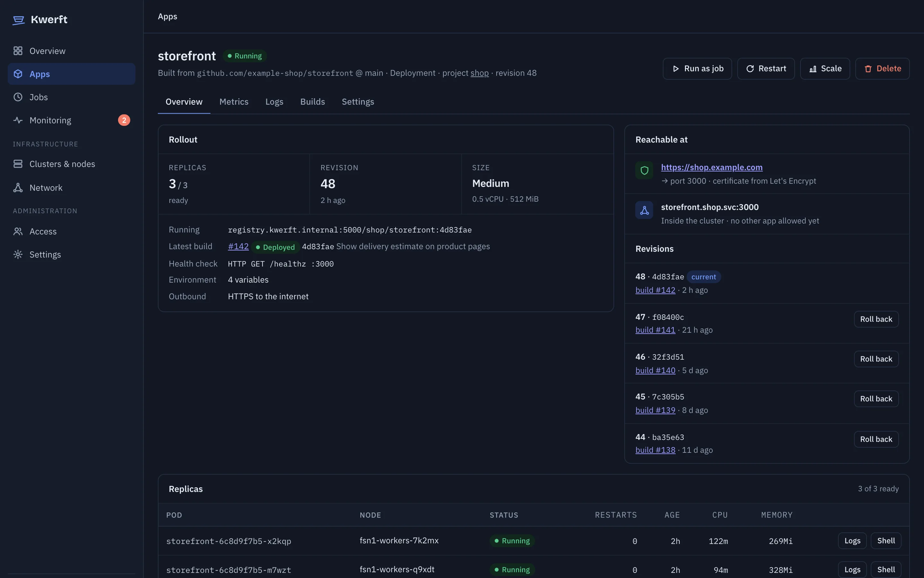This screenshot has height=578, width=924.
Task: Open Logs for pod storefront-6c8d9f7b5-m7wzt
Action: tap(852, 570)
